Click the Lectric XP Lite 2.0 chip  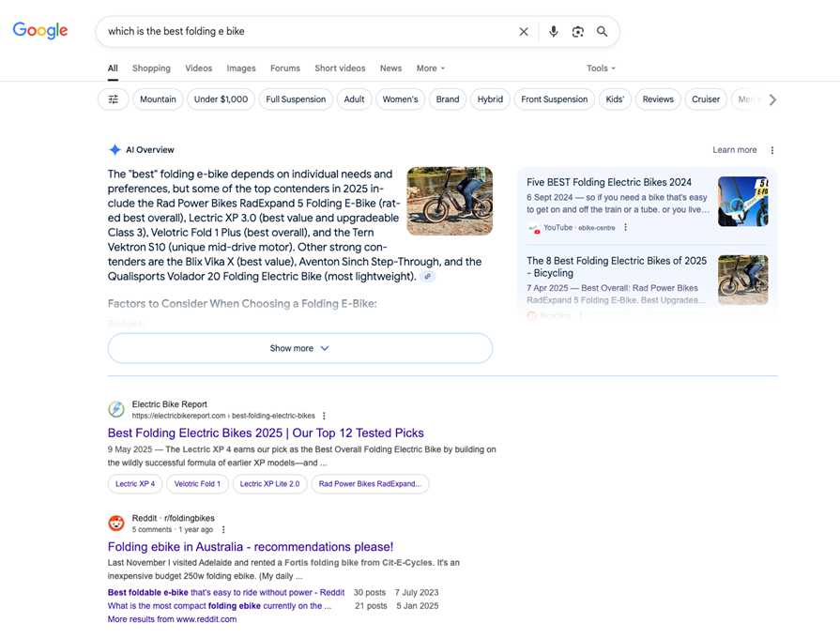[x=270, y=484]
